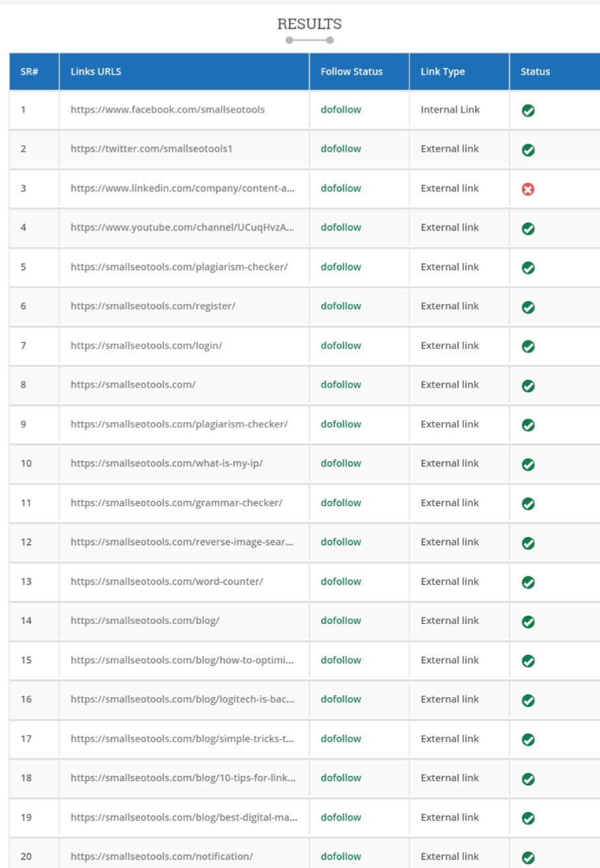This screenshot has width=600, height=868.
Task: Click the green status icon in row 17
Action: (x=528, y=739)
